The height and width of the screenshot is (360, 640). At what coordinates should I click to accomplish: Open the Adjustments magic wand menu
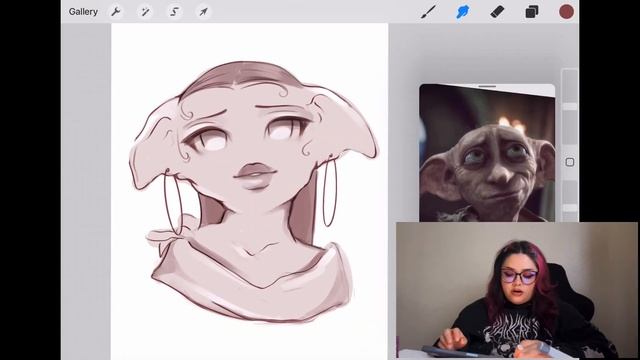[145, 12]
